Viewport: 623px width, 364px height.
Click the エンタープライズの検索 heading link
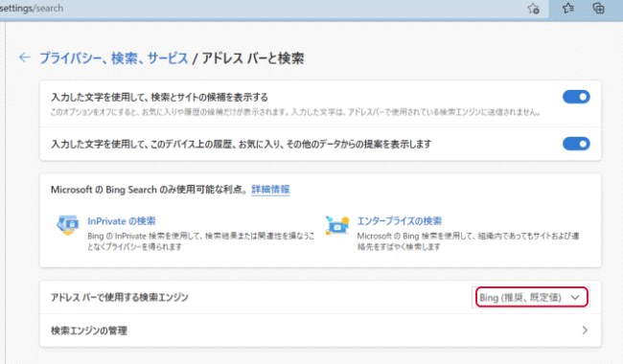400,221
